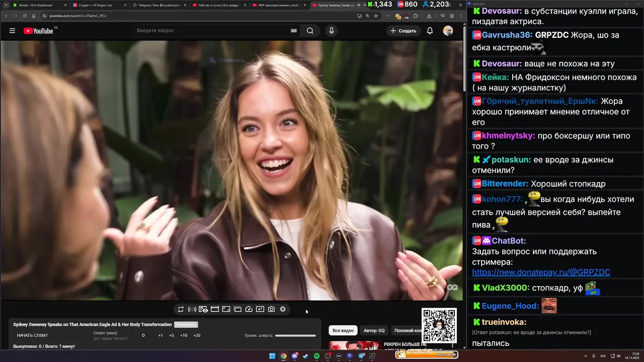Click the browser back arrow
Viewport: 644px width, 362px height.
point(6,16)
